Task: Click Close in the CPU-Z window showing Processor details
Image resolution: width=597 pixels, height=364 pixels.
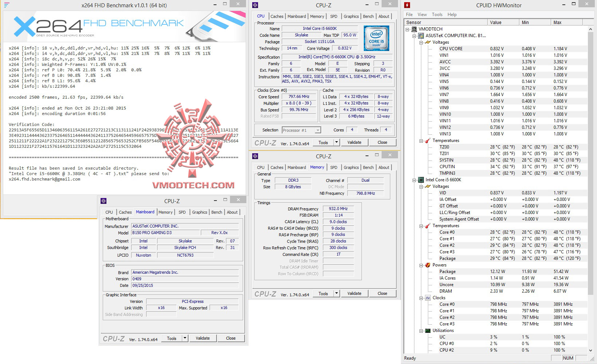Action: tap(382, 142)
